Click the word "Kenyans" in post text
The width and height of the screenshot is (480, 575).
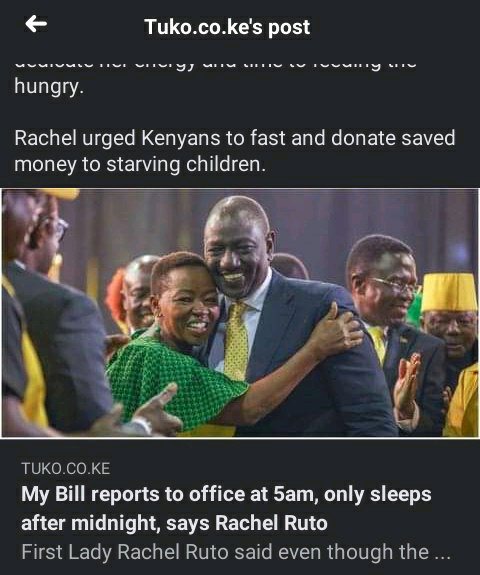(x=181, y=138)
